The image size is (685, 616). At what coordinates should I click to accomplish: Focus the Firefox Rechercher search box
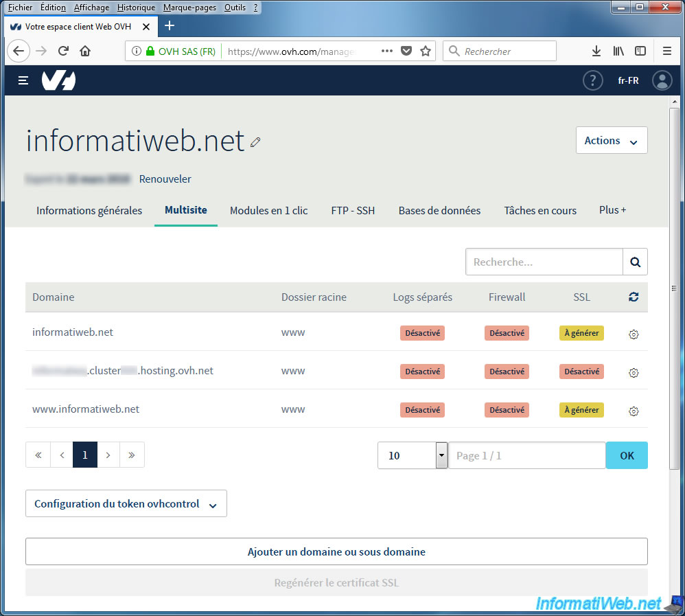[x=499, y=51]
